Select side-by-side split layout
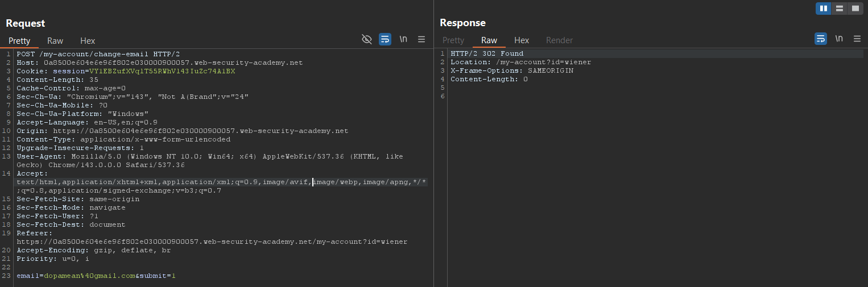 [824, 9]
